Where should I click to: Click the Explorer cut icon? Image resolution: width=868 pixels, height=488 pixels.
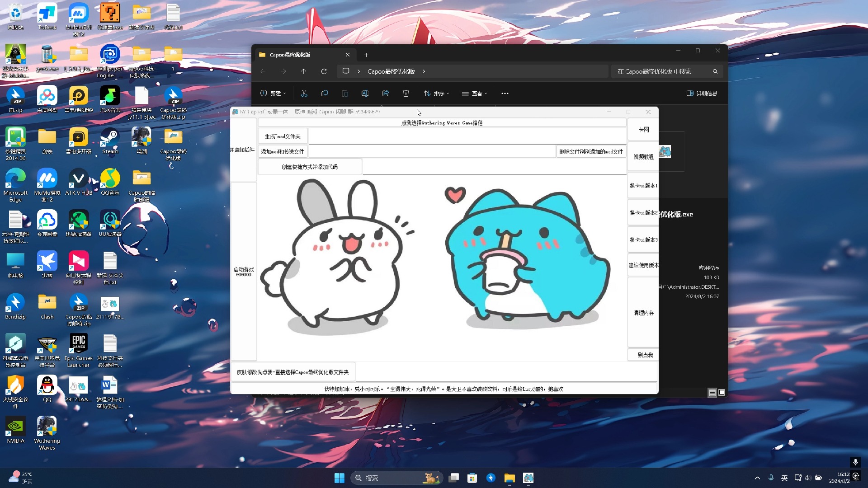pyautogui.click(x=304, y=94)
